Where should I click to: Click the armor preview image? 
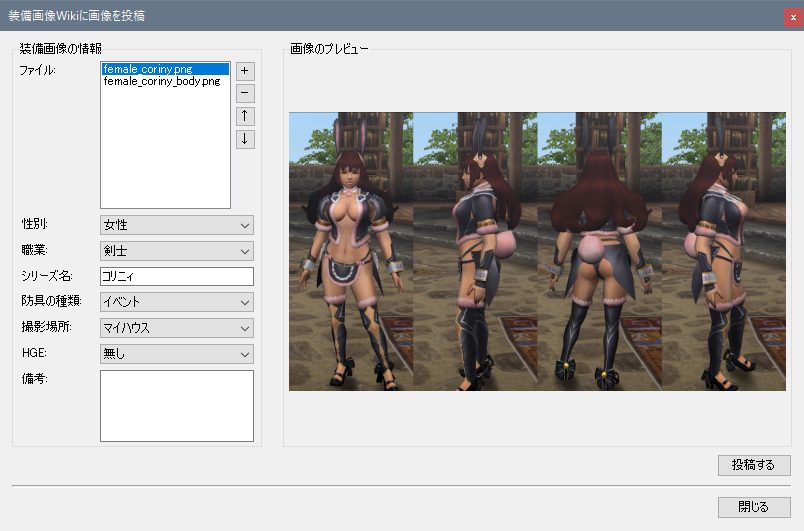pyautogui.click(x=537, y=252)
